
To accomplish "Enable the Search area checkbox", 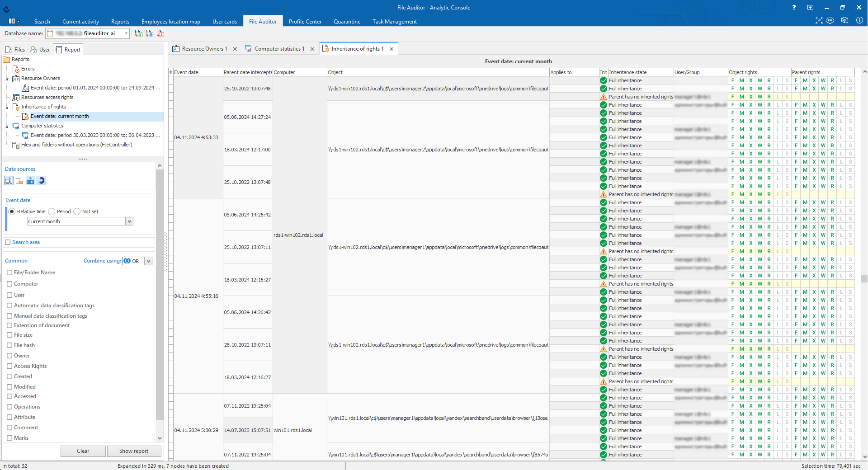I will click(x=8, y=242).
